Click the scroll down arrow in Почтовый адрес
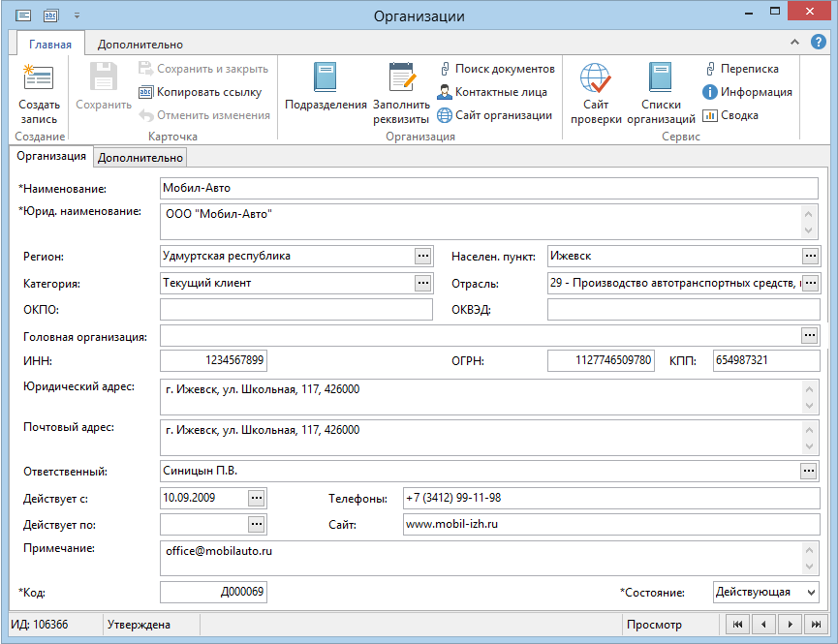 pyautogui.click(x=809, y=446)
